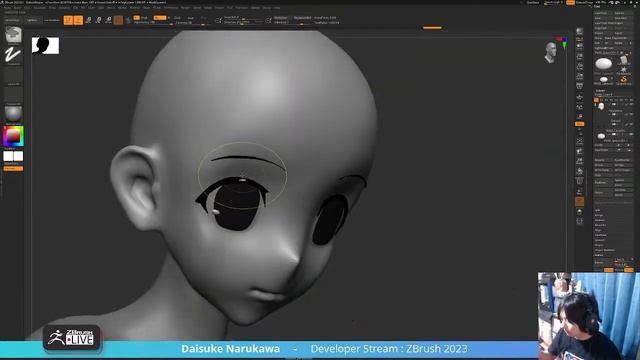The height and width of the screenshot is (360, 640).
Task: Open the Material menu
Action: click(x=134, y=8)
